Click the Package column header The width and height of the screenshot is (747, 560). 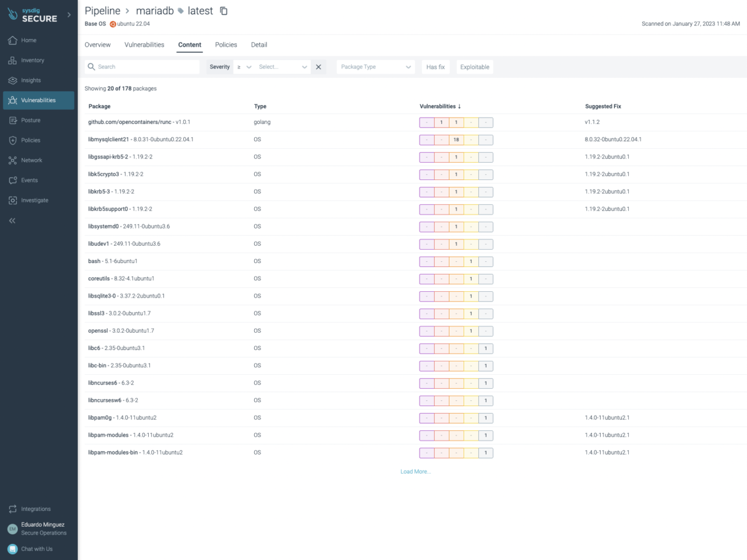pos(99,106)
